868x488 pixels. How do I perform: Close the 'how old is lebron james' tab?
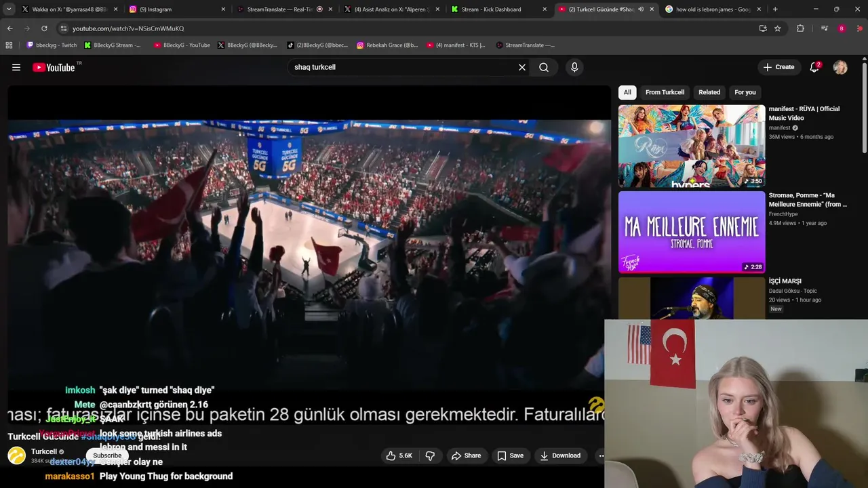[759, 9]
